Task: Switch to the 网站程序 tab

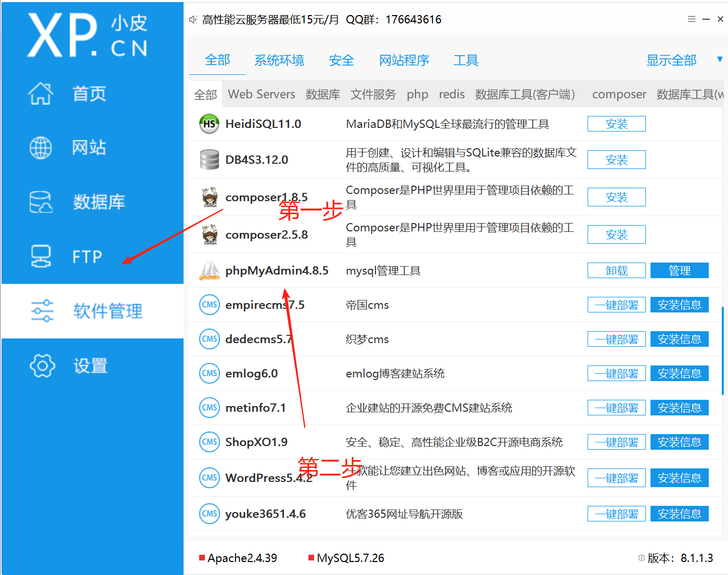Action: point(404,60)
